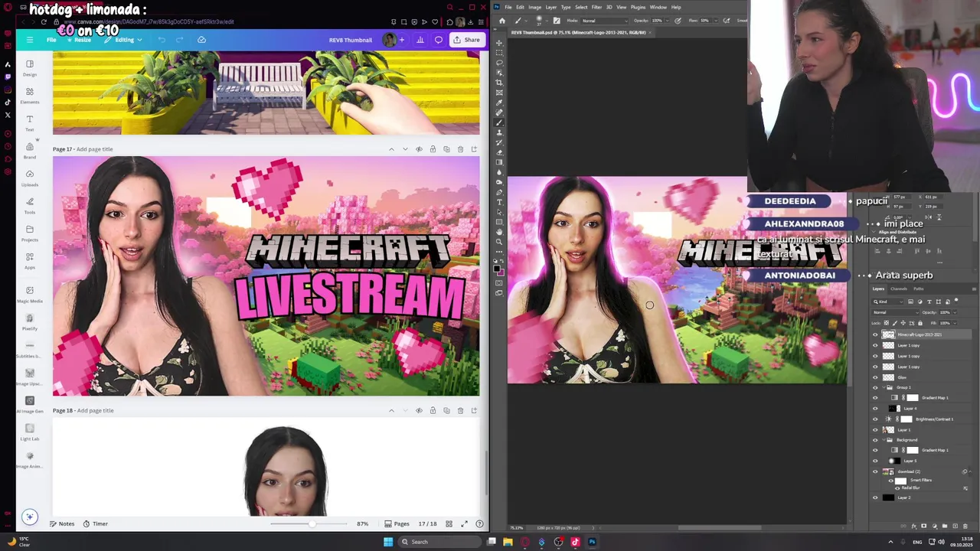Select the Eyedropper tool
The width and height of the screenshot is (980, 551).
[x=500, y=103]
